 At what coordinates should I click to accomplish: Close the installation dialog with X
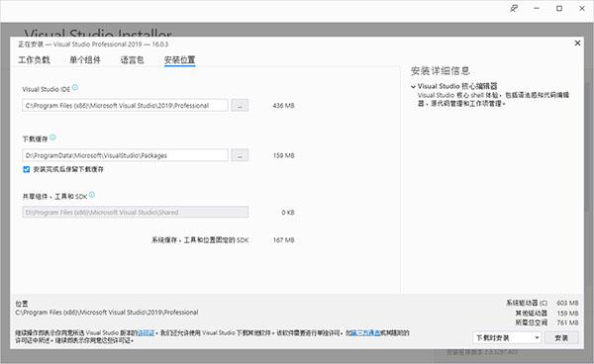point(577,44)
